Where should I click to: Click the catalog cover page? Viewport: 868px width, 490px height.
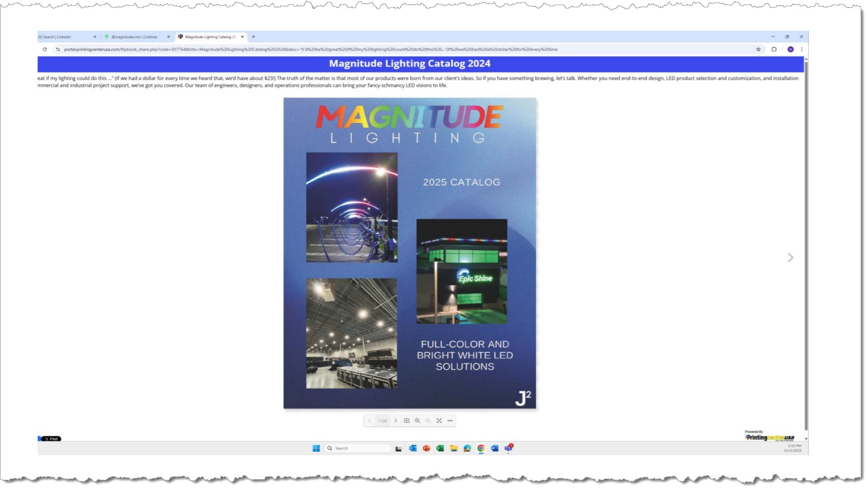(409, 253)
